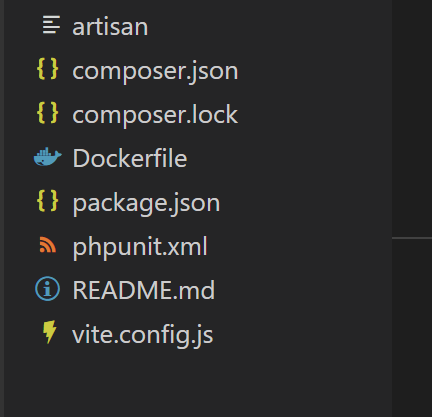This screenshot has width=432, height=417.
Task: Click the explorer's left edge border strip
Action: [2, 208]
